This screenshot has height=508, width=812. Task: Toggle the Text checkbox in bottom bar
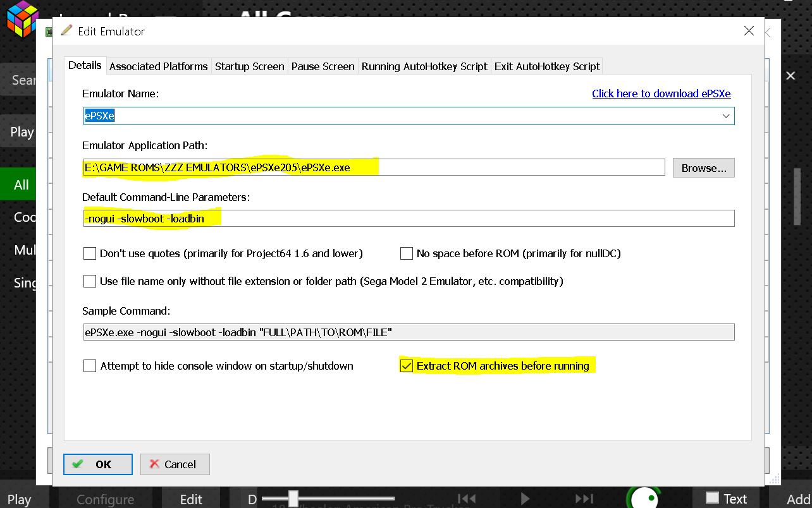pos(712,498)
